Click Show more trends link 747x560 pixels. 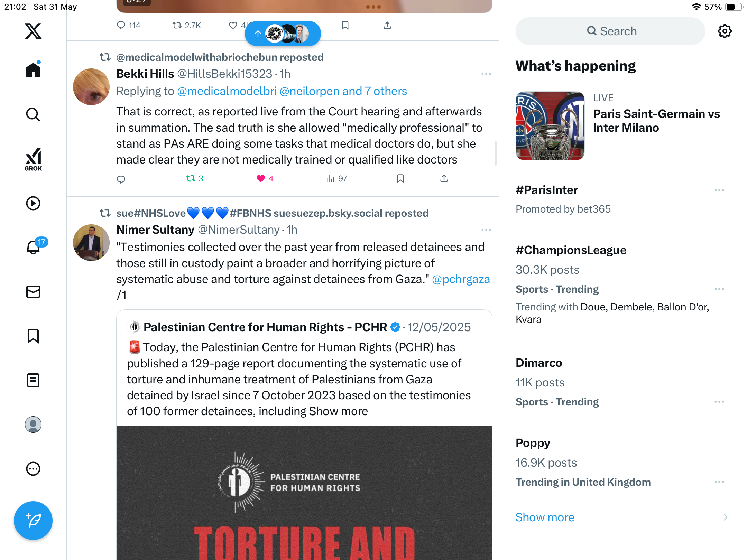tap(545, 517)
